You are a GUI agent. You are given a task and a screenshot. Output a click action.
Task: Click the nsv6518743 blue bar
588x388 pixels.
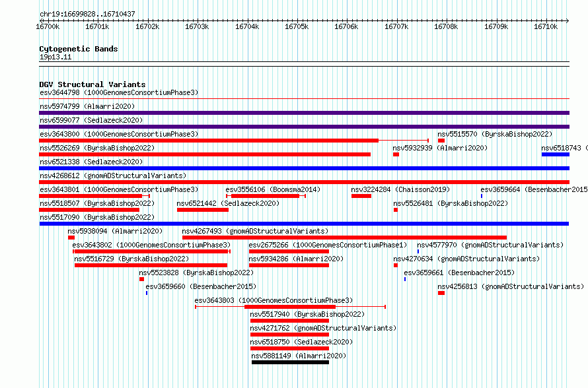tap(556, 154)
